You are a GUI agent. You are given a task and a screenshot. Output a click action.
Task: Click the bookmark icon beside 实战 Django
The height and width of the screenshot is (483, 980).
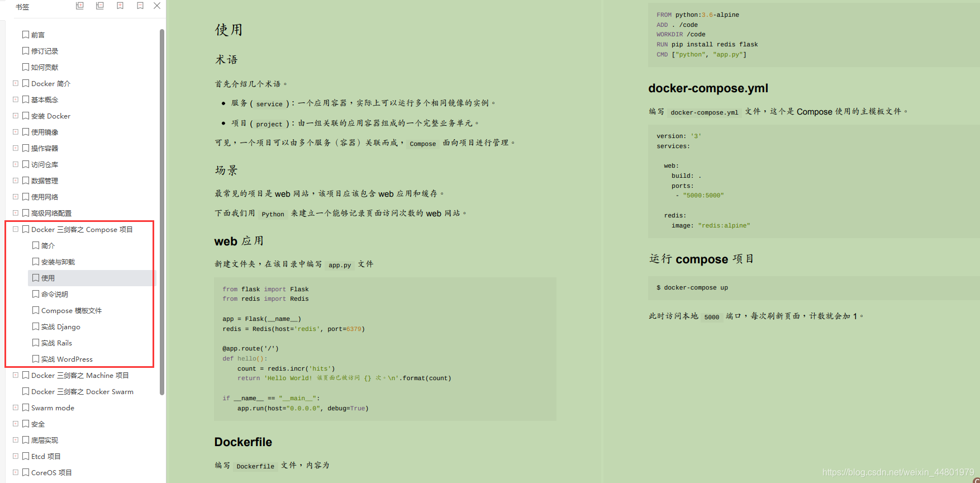pyautogui.click(x=36, y=326)
